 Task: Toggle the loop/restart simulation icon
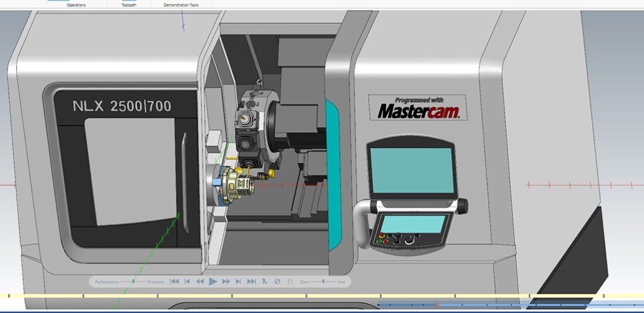[x=277, y=282]
